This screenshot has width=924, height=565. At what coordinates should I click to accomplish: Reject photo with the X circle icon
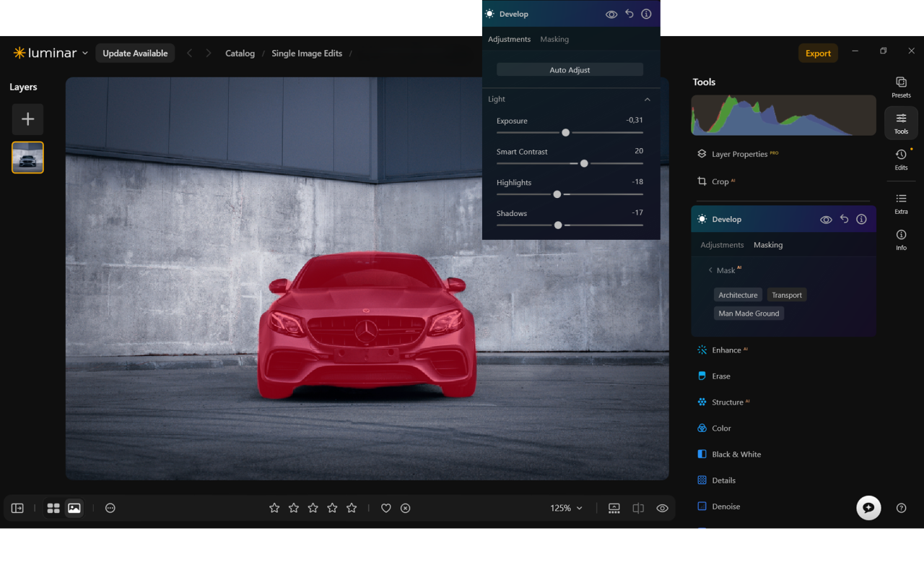406,508
